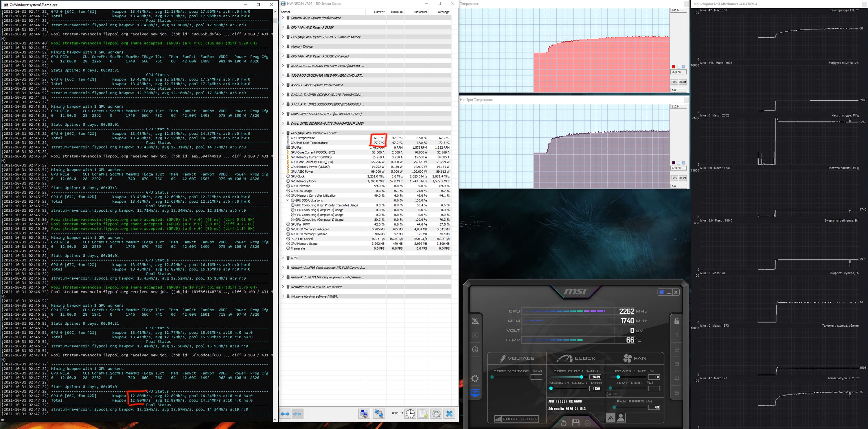The width and height of the screenshot is (868, 429).
Task: Select Afterburner profile slot 1
Action: [x=677, y=335]
